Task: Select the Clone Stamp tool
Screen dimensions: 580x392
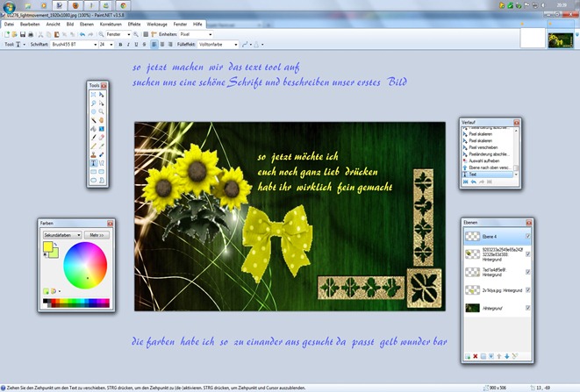Action: point(94,154)
